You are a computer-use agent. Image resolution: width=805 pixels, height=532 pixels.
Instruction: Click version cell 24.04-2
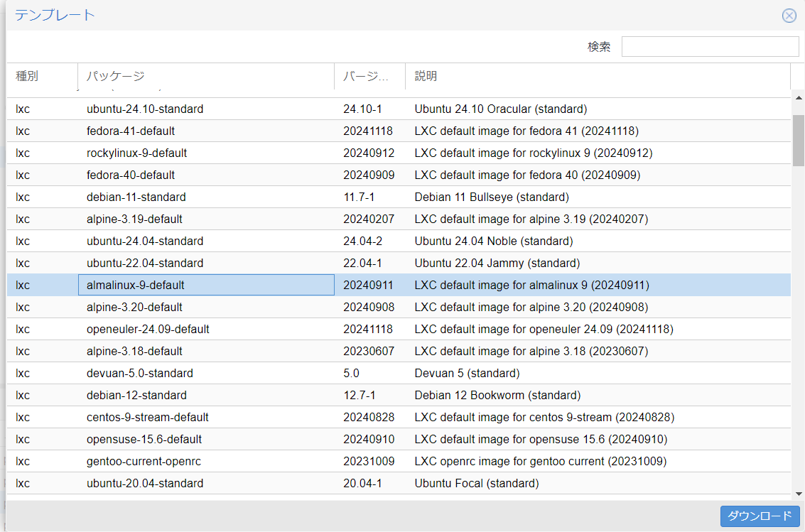click(x=363, y=241)
